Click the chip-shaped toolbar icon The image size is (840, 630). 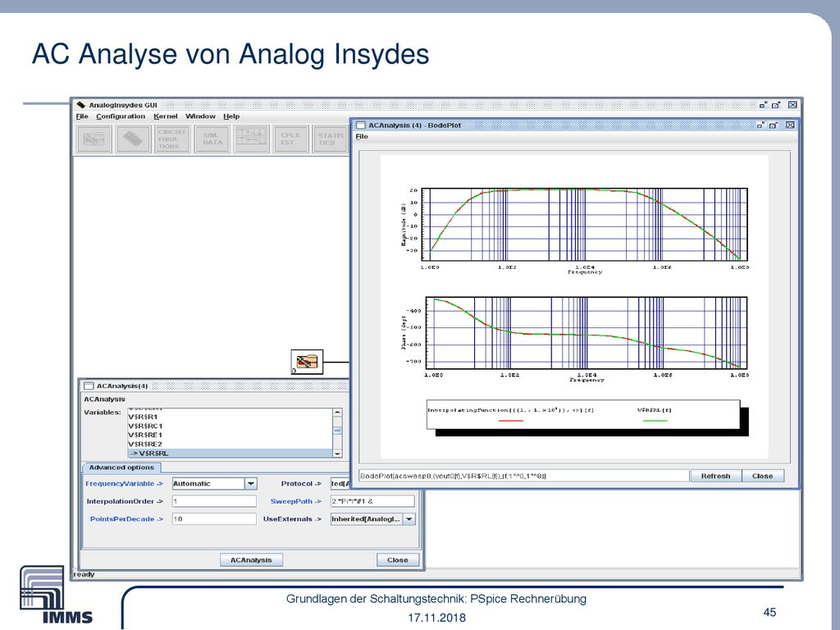coord(134,139)
